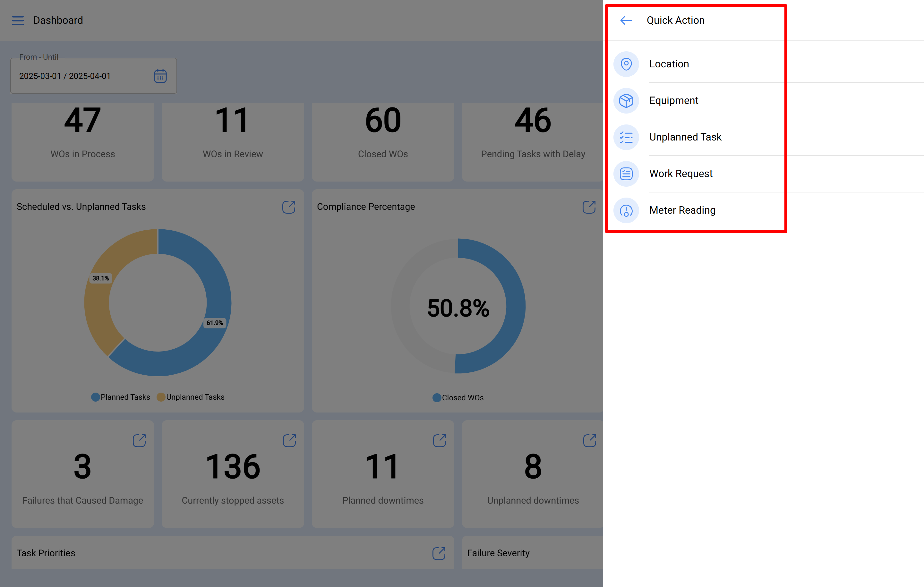Viewport: 924px width, 587px height.
Task: Open Failures that Caused Damage details
Action: pyautogui.click(x=140, y=440)
